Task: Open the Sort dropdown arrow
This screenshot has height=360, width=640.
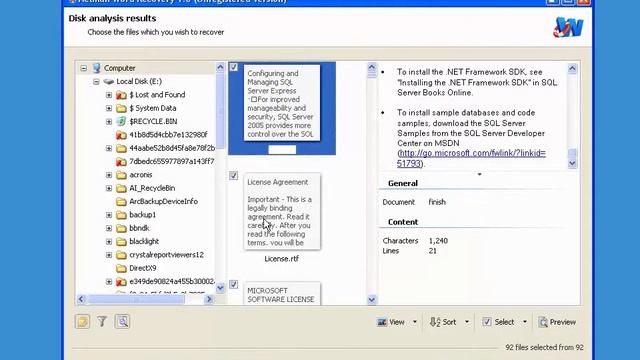Action: [467, 322]
